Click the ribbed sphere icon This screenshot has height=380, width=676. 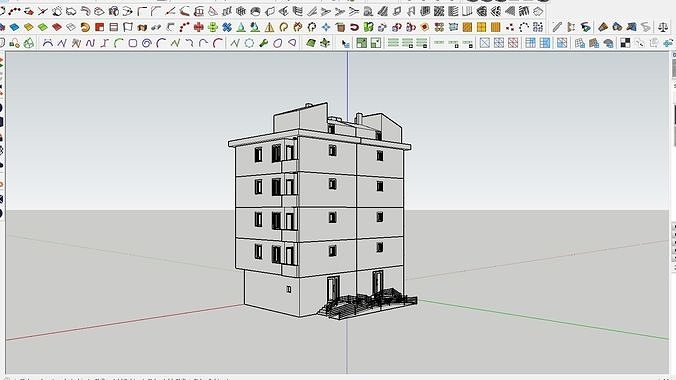[113, 11]
